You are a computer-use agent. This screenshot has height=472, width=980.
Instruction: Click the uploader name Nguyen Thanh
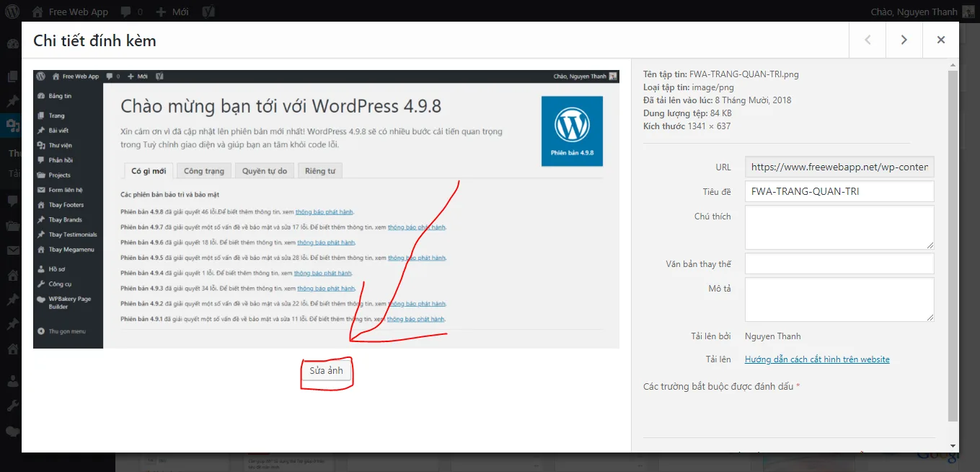(x=772, y=336)
